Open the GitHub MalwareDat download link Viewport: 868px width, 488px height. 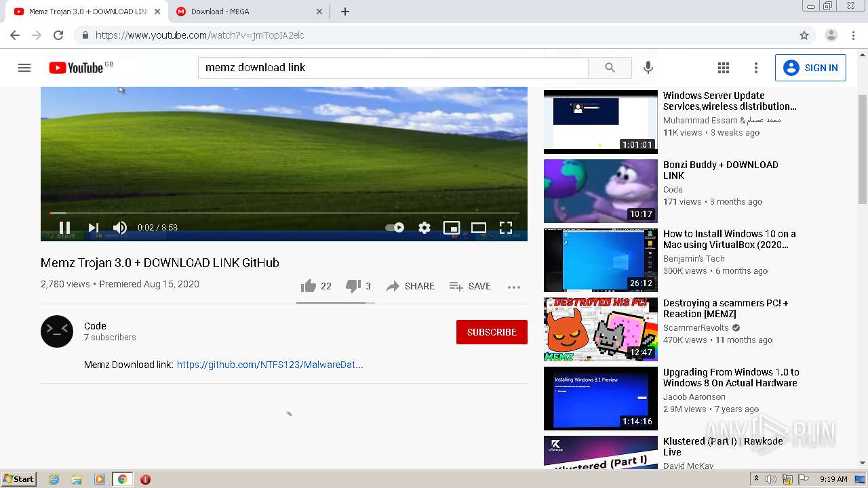tap(270, 365)
